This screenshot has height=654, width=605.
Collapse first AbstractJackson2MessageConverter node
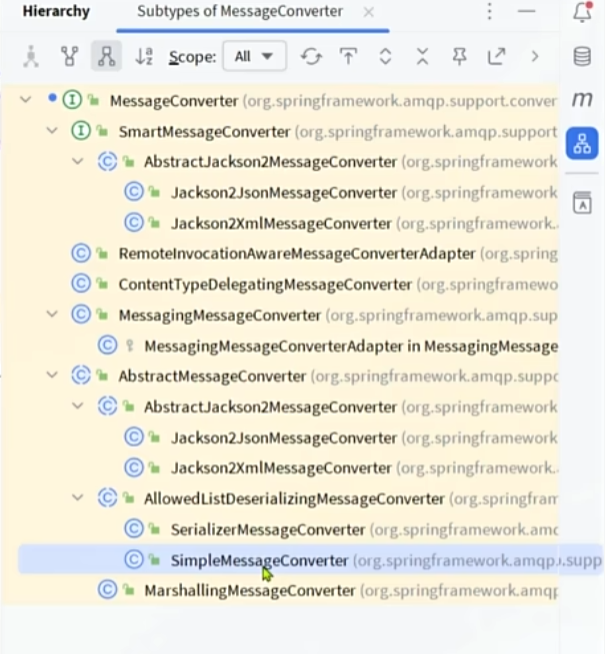78,161
